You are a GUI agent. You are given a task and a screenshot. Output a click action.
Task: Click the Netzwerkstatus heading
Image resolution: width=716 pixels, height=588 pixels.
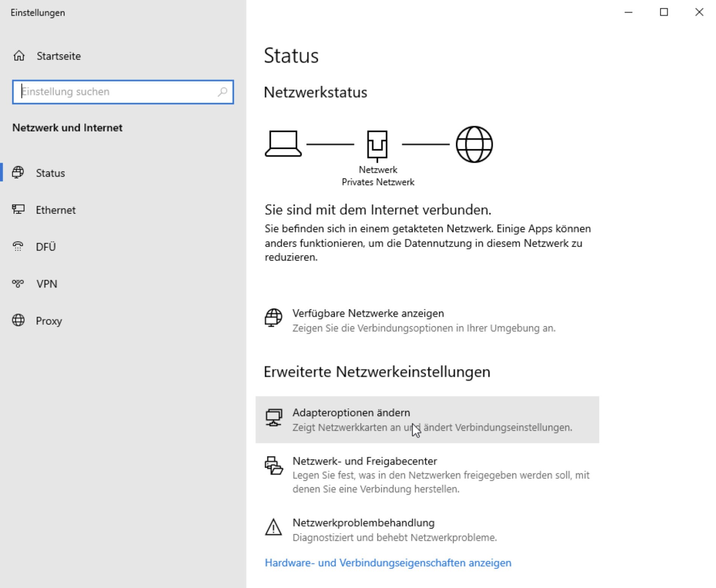[316, 92]
